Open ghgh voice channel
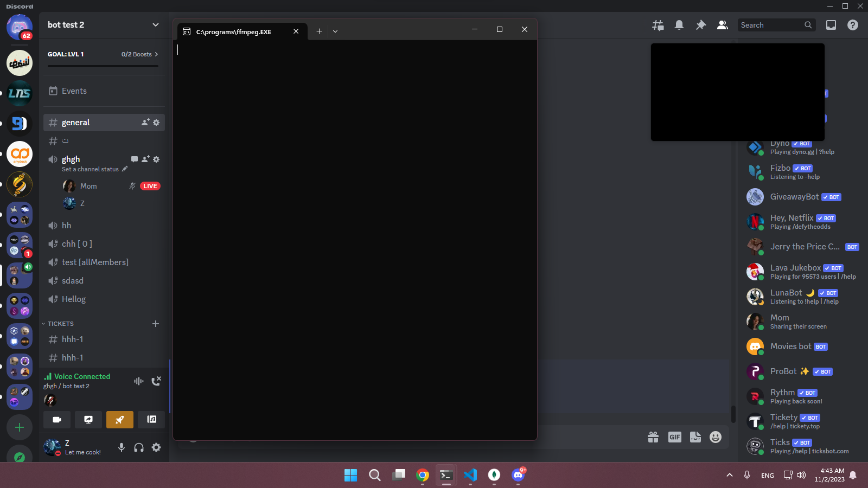This screenshot has height=488, width=868. 71,159
